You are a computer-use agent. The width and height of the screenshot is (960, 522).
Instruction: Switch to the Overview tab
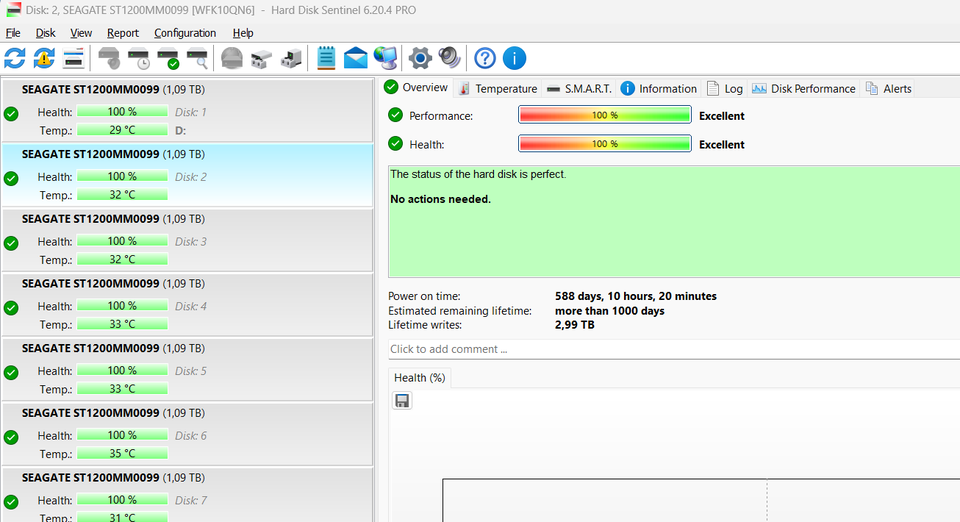417,88
